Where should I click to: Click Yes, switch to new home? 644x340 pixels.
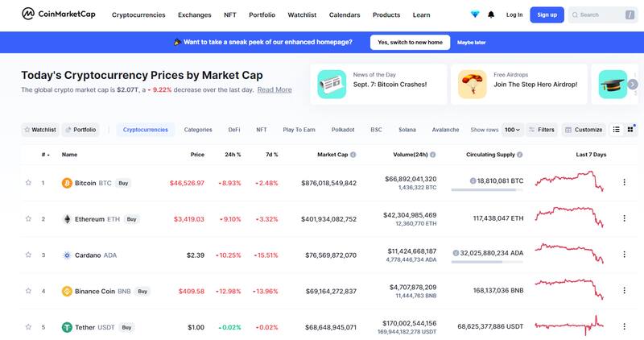[410, 42]
